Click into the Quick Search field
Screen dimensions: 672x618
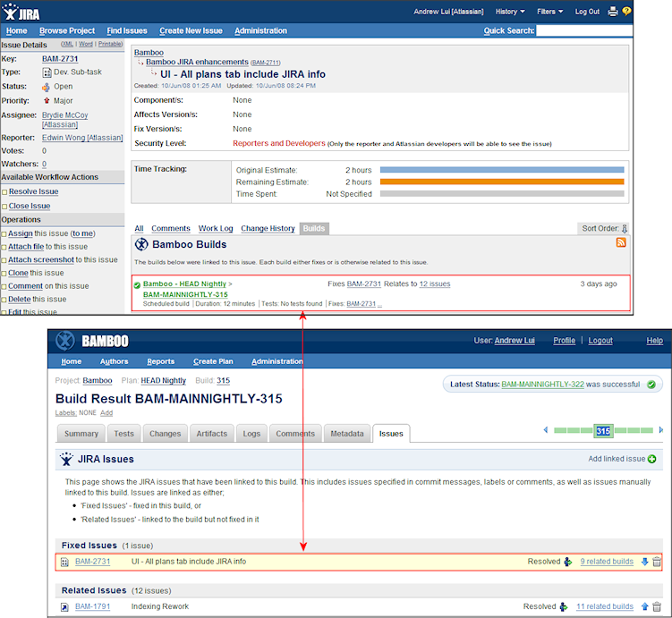coord(583,30)
